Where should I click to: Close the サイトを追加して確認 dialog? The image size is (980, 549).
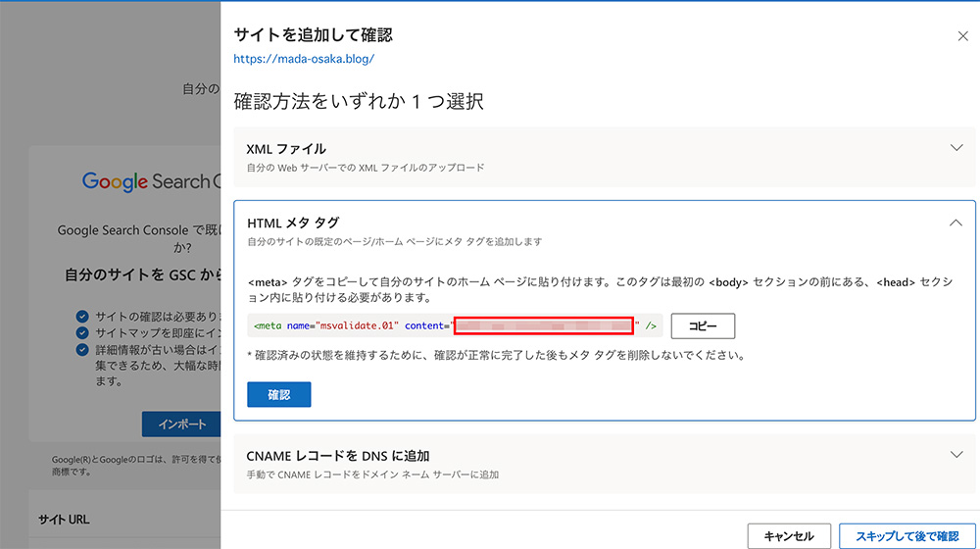tap(962, 36)
